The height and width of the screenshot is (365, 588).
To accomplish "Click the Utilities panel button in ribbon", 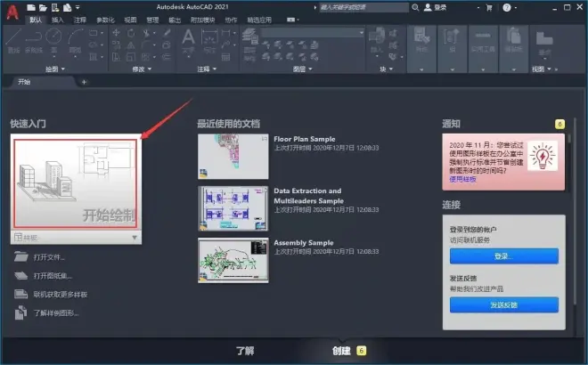I will click(483, 49).
